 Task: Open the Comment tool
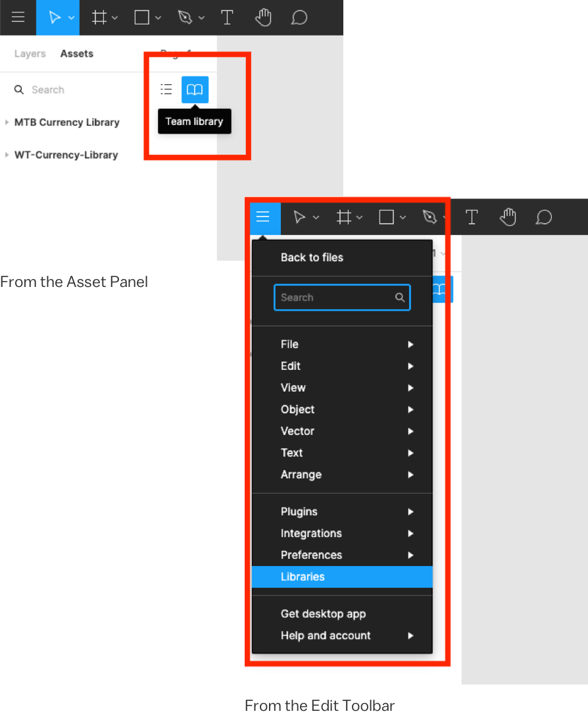point(299,17)
